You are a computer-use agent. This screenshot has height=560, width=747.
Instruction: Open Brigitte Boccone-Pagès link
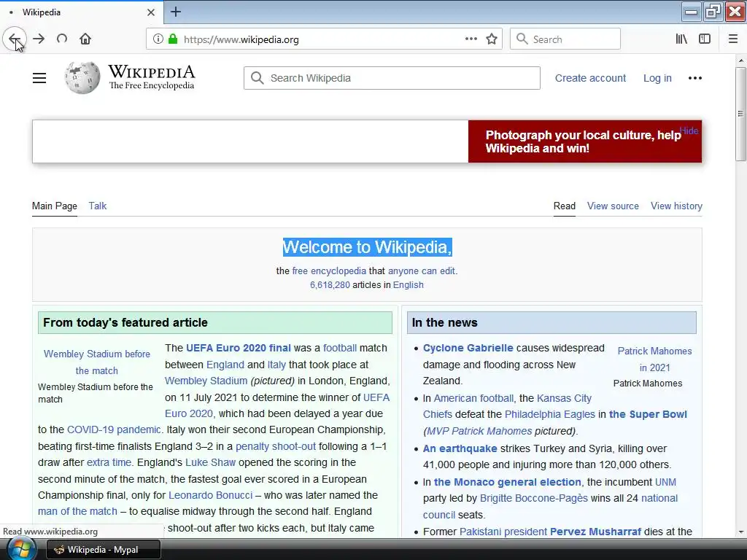(x=533, y=498)
